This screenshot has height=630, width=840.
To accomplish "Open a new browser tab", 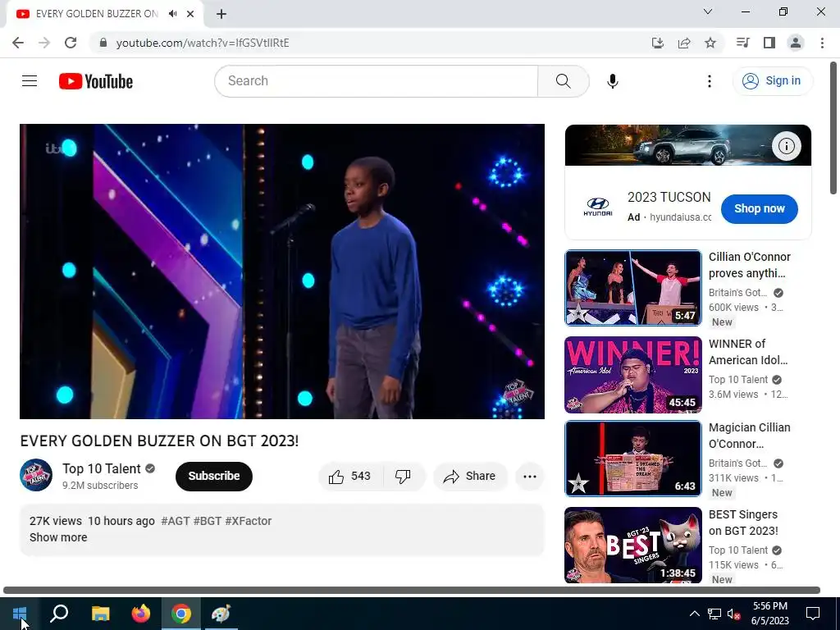I will 221,14.
